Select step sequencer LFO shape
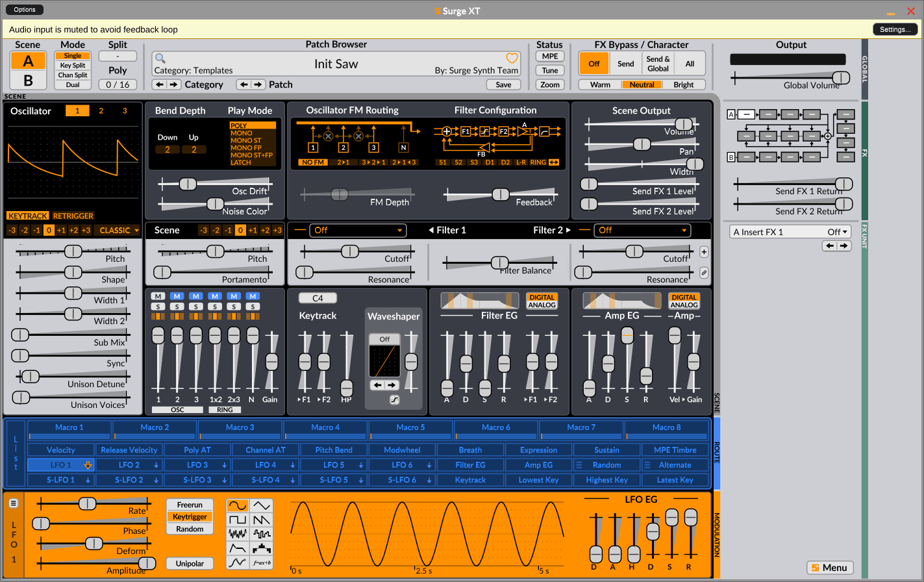 [x=262, y=548]
